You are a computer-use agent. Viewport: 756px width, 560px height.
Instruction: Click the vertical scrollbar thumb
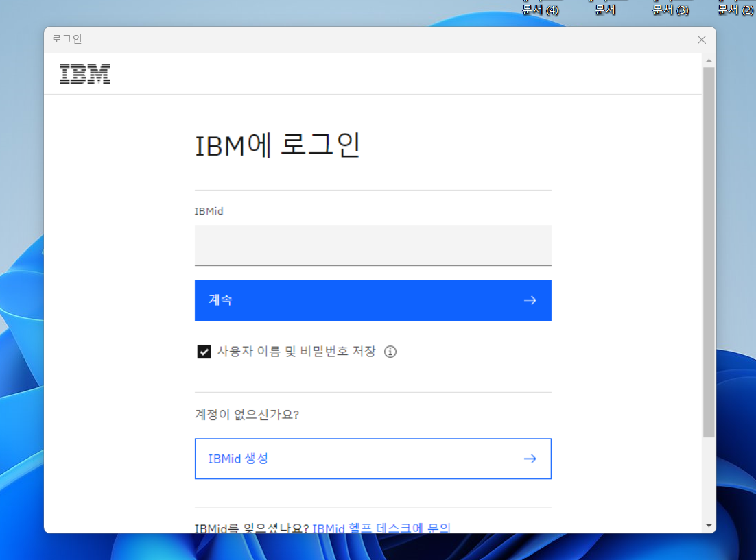pos(709,252)
